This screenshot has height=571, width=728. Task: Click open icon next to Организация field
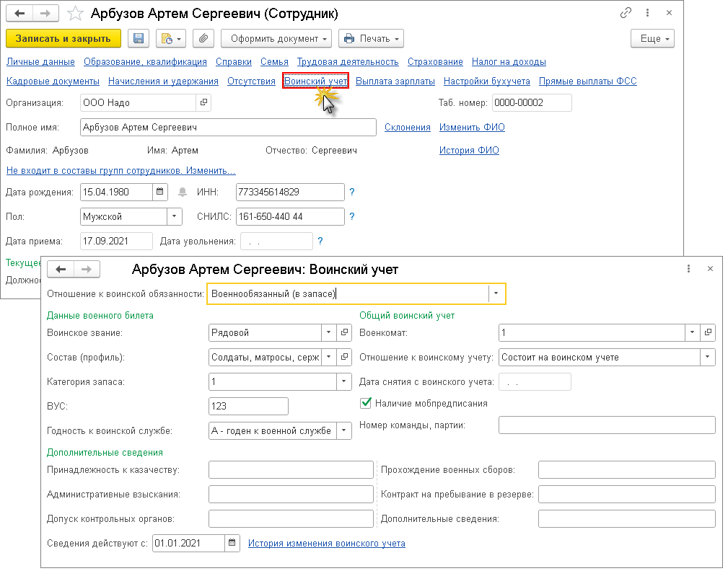tap(203, 103)
